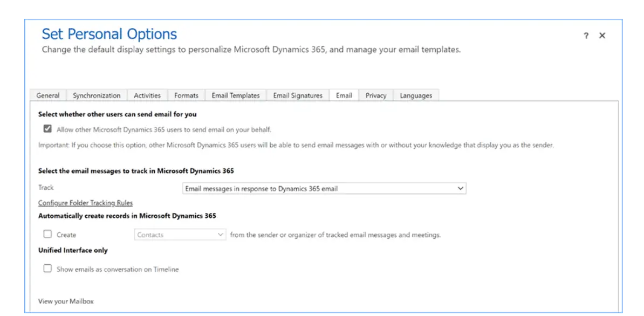Expand the Contacts record type dropdown
Viewport: 644px width, 316px height.
(180, 235)
